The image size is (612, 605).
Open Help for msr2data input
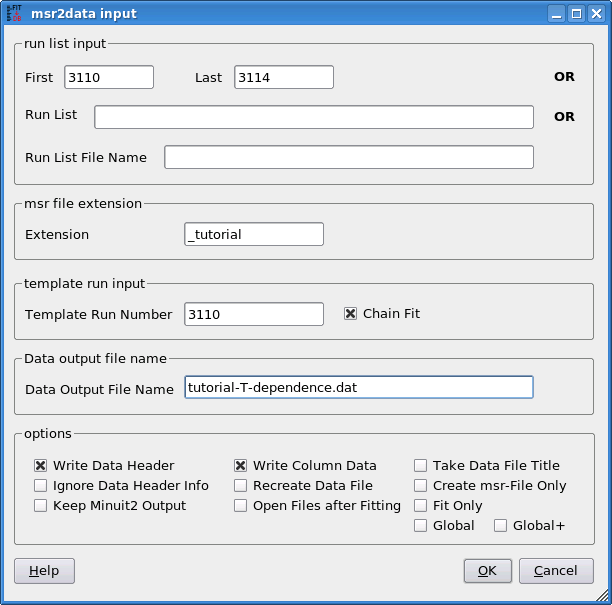point(44,571)
